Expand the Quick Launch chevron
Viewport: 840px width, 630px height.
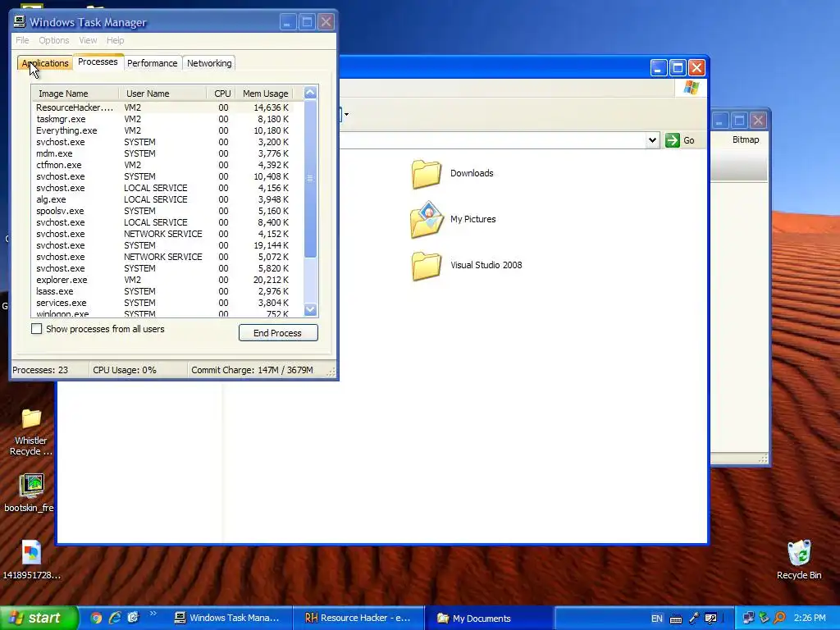pyautogui.click(x=153, y=614)
